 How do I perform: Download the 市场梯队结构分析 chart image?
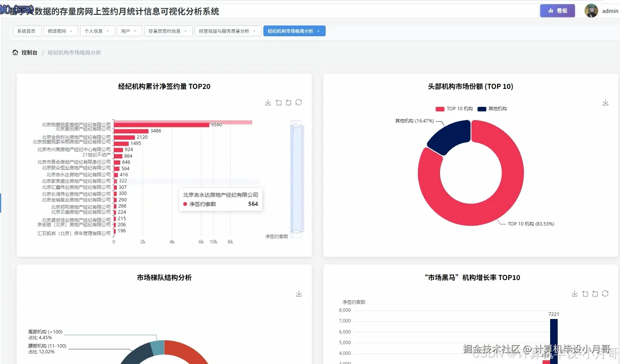[x=299, y=293]
